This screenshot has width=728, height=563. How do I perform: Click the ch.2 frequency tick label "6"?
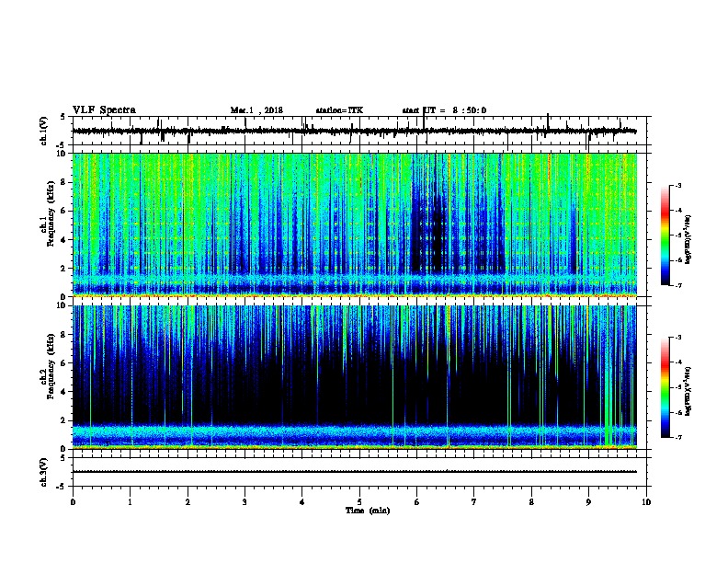(x=64, y=362)
